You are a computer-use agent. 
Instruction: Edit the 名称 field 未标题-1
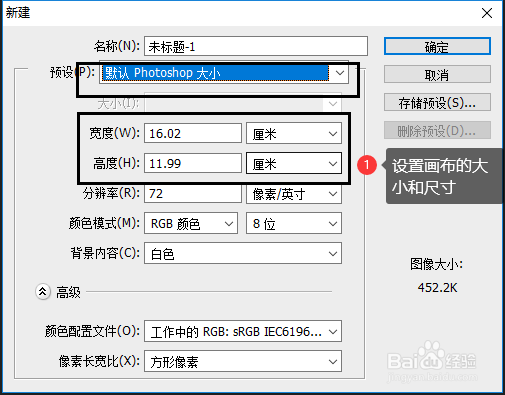(x=256, y=46)
